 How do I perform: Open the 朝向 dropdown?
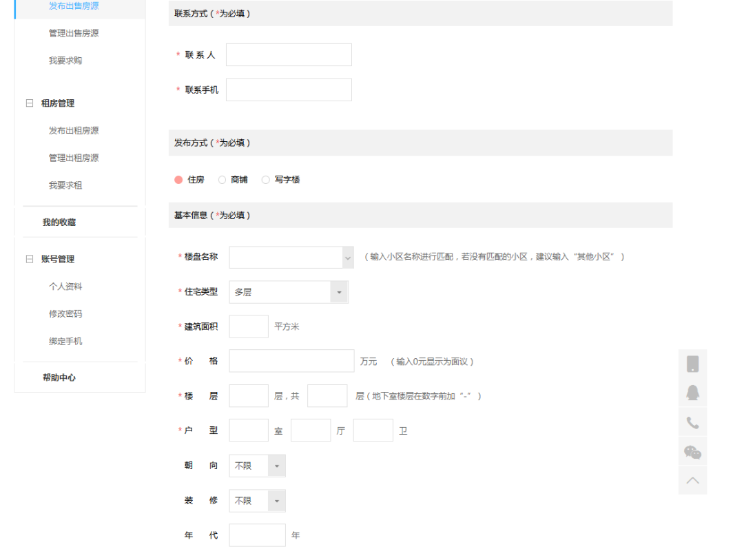[x=257, y=466]
